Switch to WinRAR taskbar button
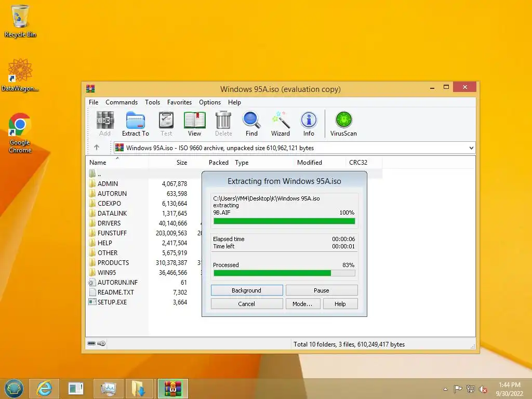Viewport: 532px width, 399px height. point(173,389)
